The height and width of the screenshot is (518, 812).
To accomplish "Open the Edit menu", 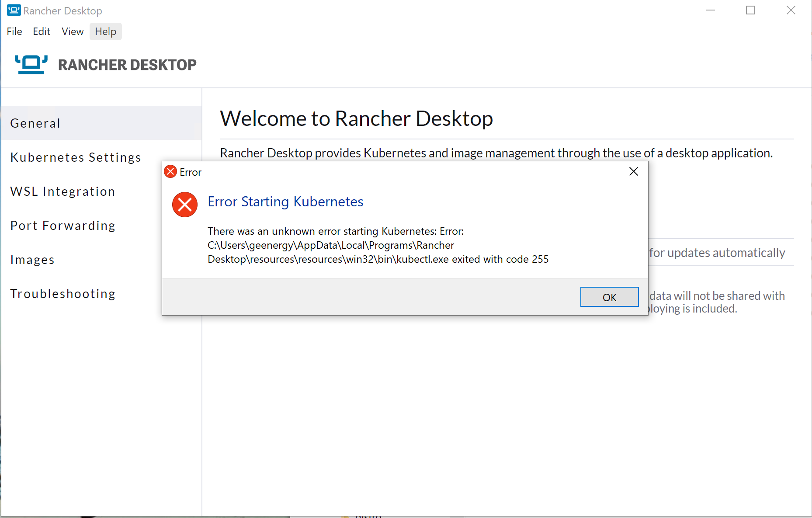I will [x=41, y=31].
